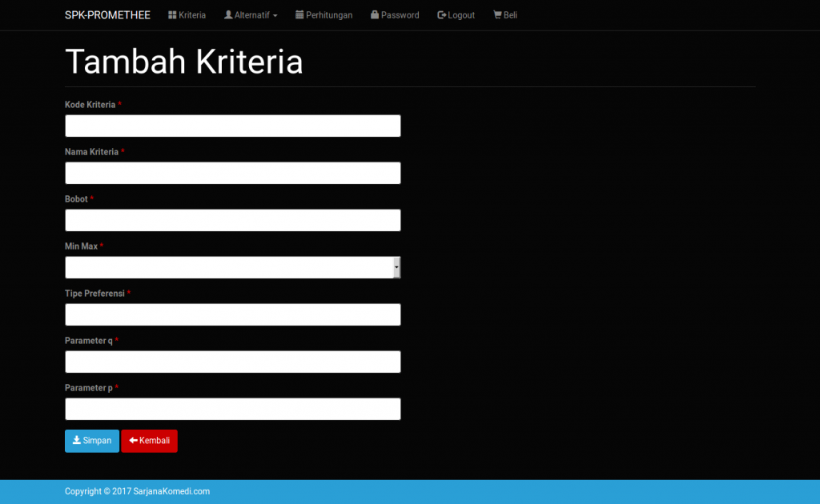Click the Kriteria grid icon in navbar
The width and height of the screenshot is (820, 504).
[172, 15]
